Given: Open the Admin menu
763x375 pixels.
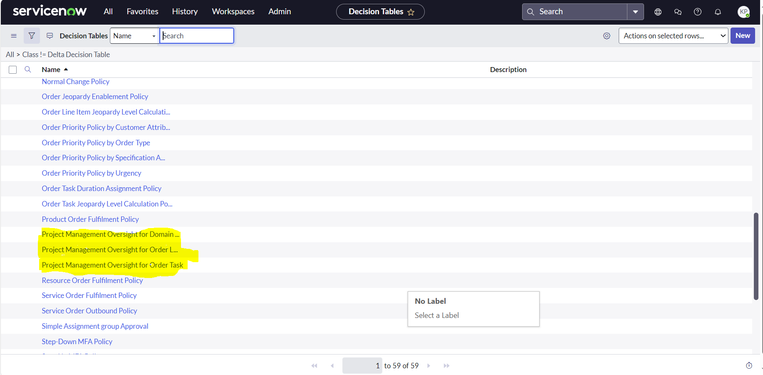Looking at the screenshot, I should [x=280, y=12].
